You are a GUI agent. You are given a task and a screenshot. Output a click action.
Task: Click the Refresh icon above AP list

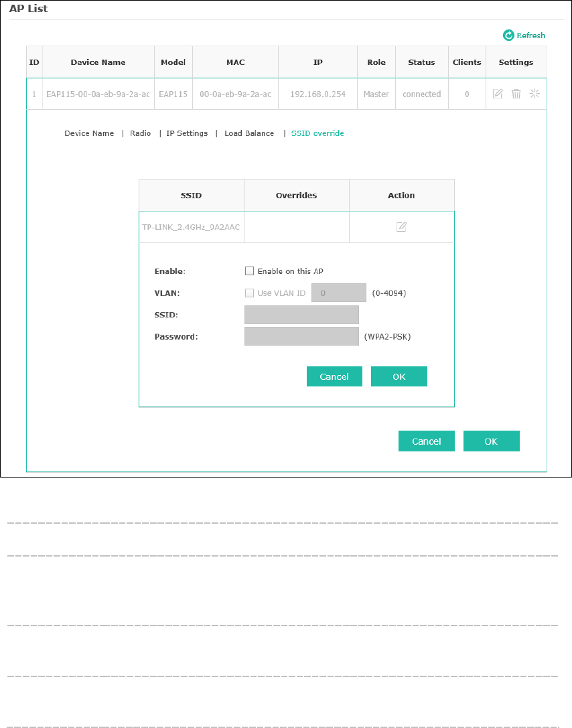coord(508,35)
